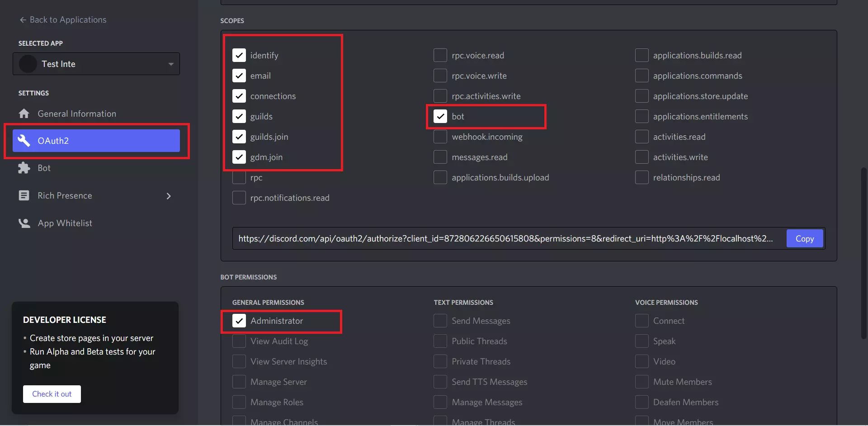Click the Test Inte app avatar circle
Screen dimensions: 868x426
click(x=28, y=64)
